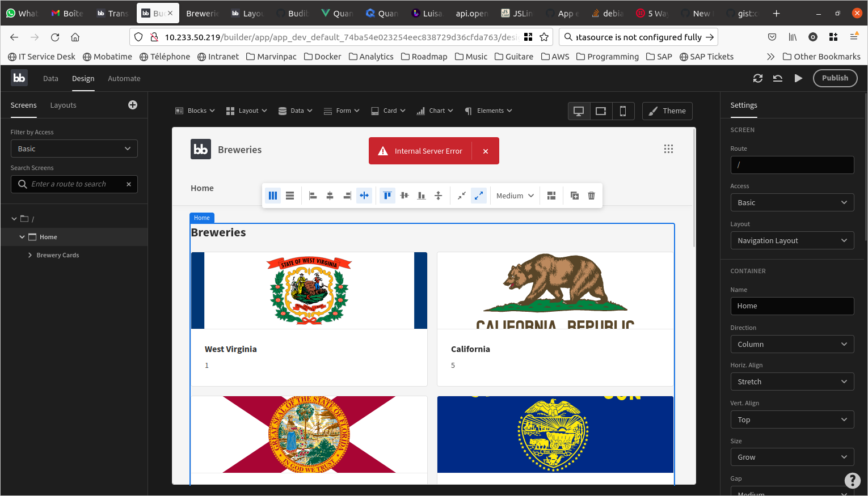Publish the app
868x496 pixels.
835,78
